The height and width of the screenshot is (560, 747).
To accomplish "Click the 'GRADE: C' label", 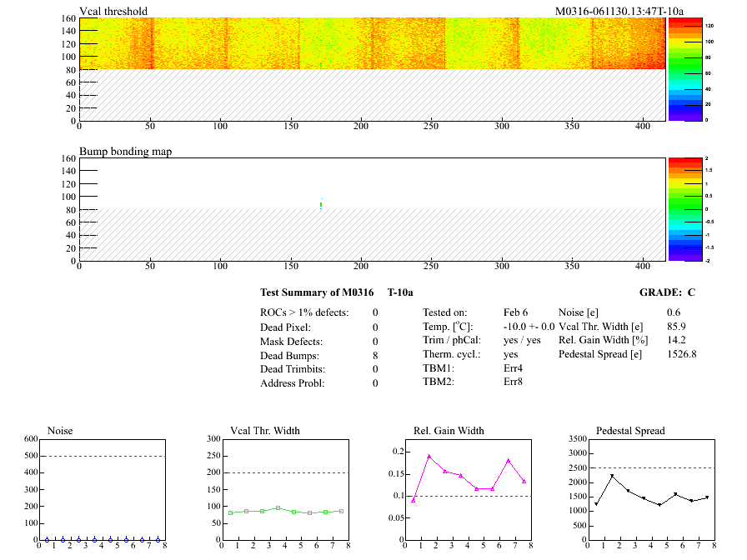I will 666,292.
